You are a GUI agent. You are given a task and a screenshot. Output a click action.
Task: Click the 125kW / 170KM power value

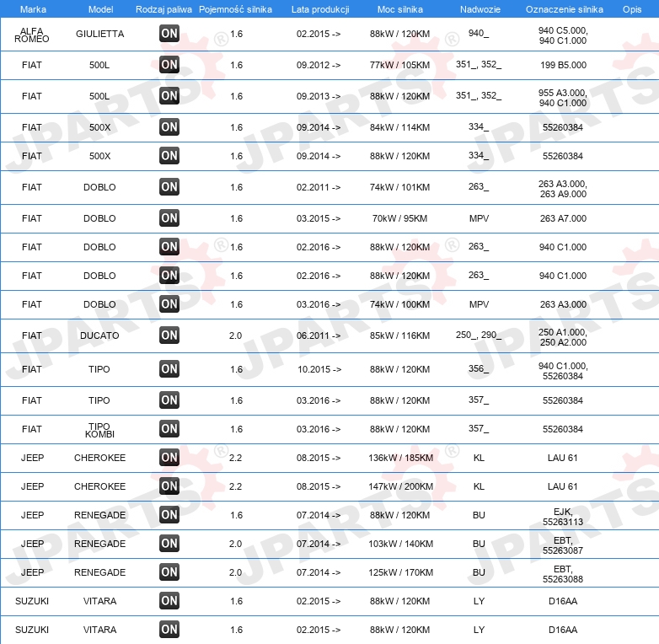tap(400, 572)
